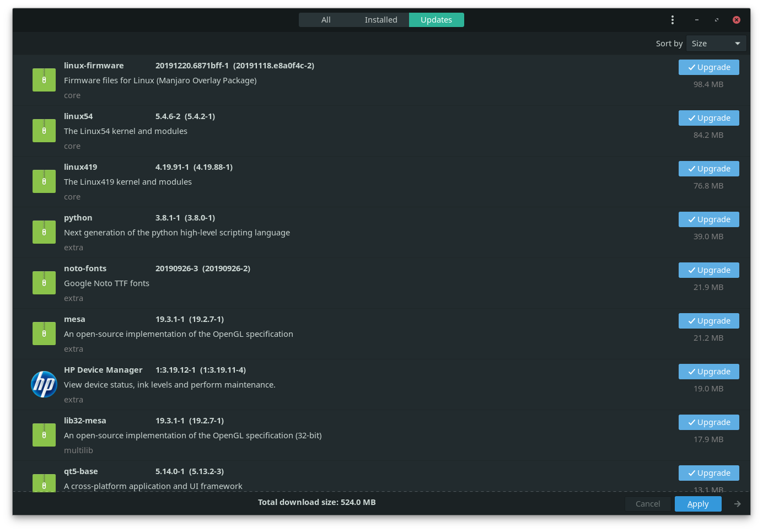Click the mesa package icon
This screenshot has width=763, height=532.
(44, 334)
